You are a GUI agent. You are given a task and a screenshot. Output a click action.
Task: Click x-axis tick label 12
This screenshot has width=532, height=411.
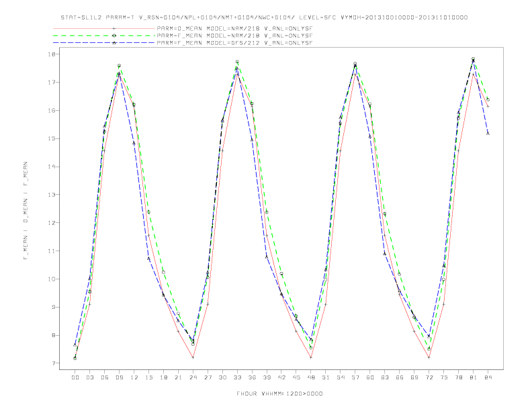(x=134, y=377)
